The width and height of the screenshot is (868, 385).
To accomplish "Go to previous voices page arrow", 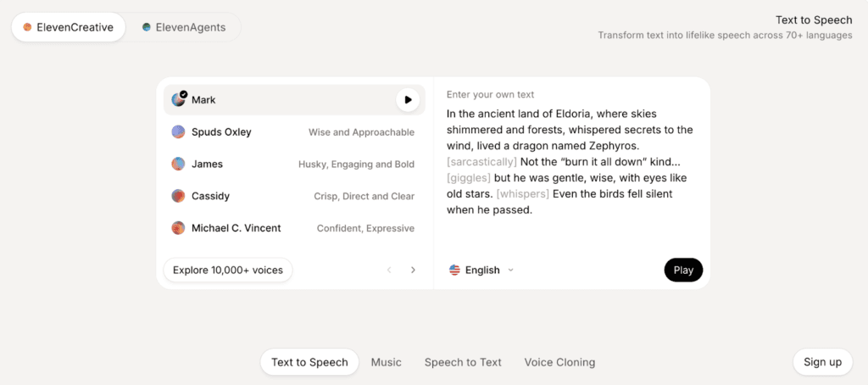I will pos(389,271).
